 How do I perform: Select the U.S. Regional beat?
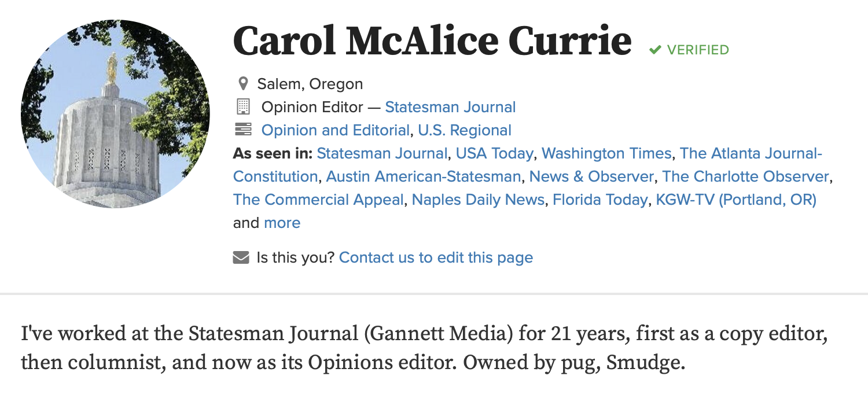465,130
